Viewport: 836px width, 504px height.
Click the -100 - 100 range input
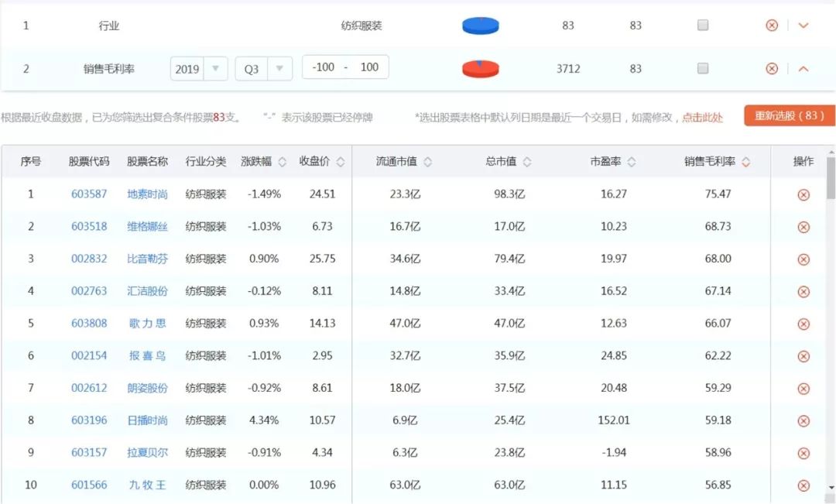[x=345, y=67]
